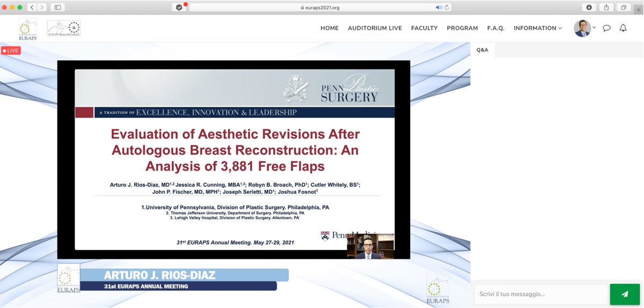Viewport: 644px width, 308px height.
Task: Open AUDITORIUM LIVE from navigation
Action: pyautogui.click(x=375, y=28)
